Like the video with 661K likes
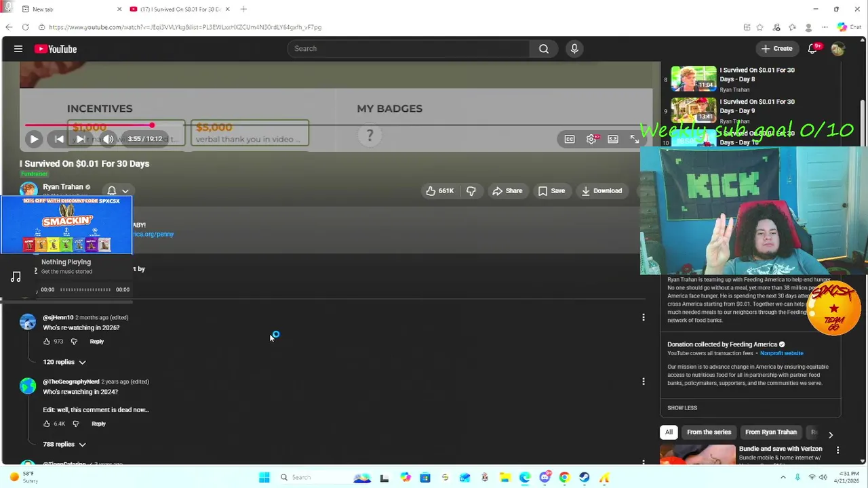Viewport: 868px width, 488px height. 439,191
